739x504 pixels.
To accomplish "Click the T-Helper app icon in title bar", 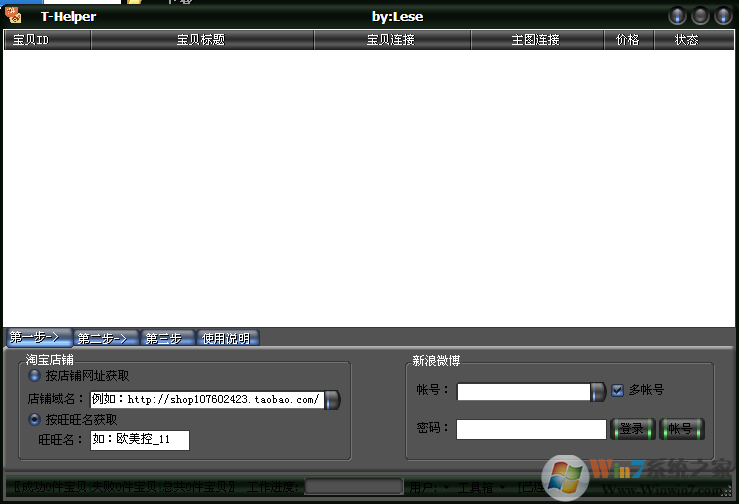I will click(13, 16).
